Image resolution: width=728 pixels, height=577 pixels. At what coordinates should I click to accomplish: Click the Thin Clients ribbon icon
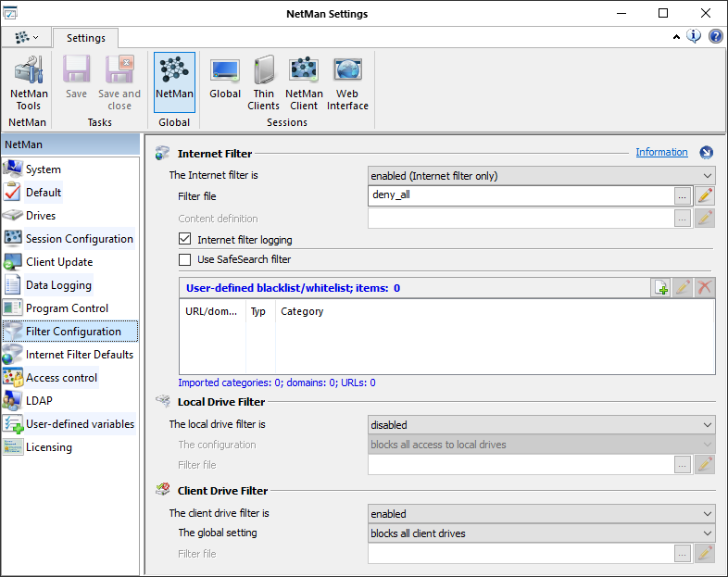pyautogui.click(x=263, y=82)
